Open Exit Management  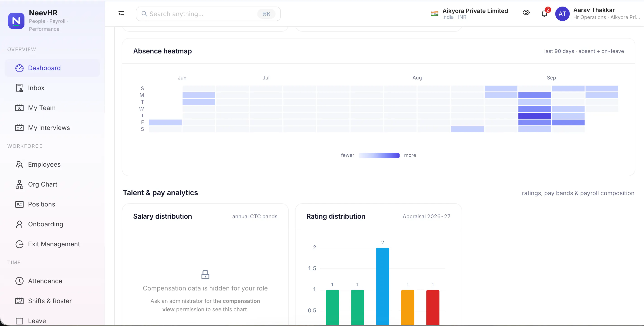[53, 244]
